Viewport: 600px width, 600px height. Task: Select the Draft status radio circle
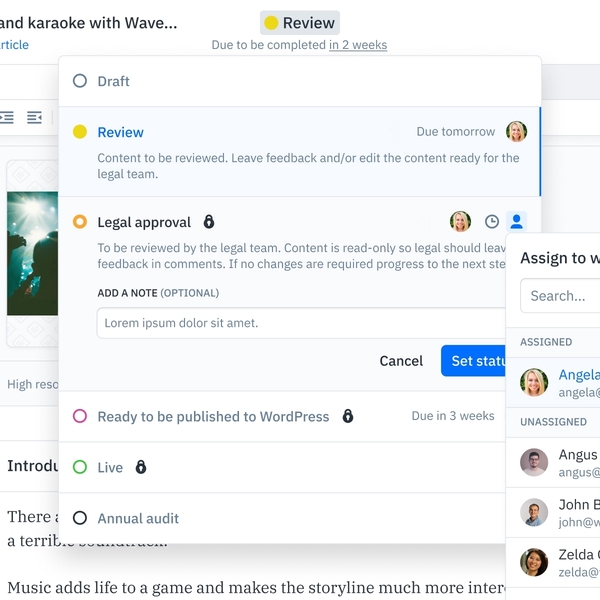point(80,81)
